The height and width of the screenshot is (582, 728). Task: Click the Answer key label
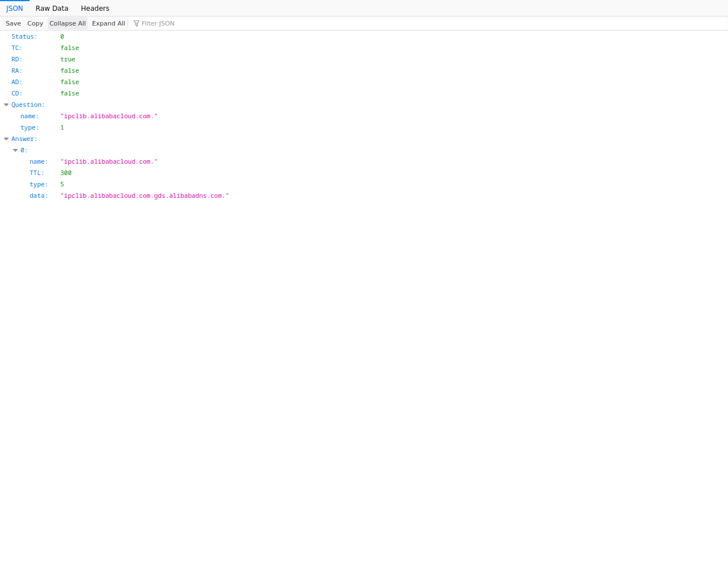(24, 139)
